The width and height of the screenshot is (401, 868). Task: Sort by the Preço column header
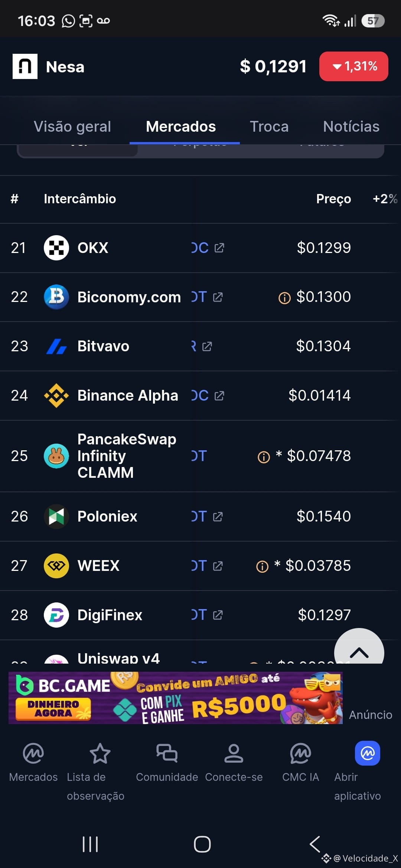point(333,199)
